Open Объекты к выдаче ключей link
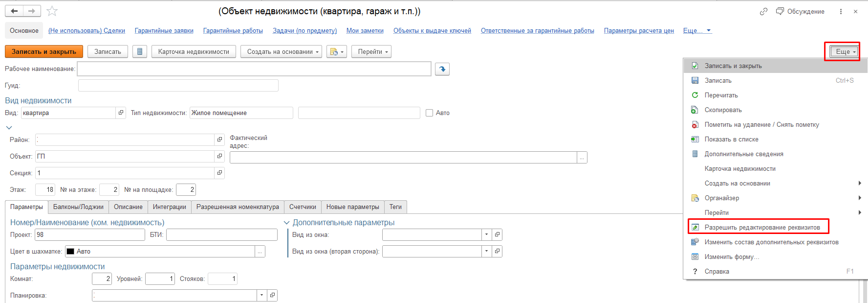The image size is (868, 303). (432, 30)
